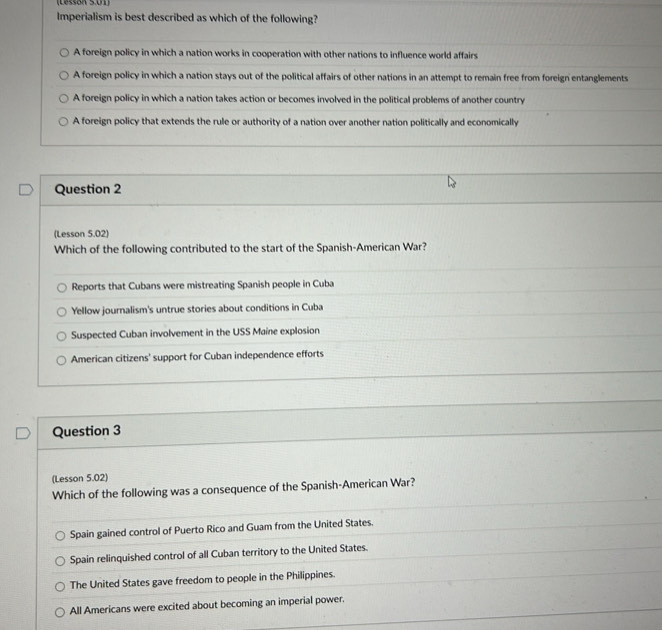The height and width of the screenshot is (630, 662).
Task: Click the 'Imperialism is best described' question text
Action: 187,18
